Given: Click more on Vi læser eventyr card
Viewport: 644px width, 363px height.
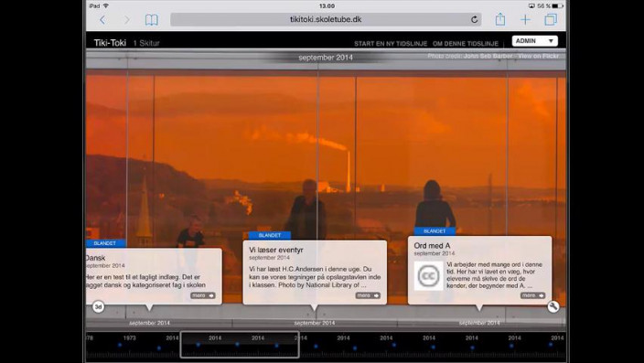Looking at the screenshot, I should tap(368, 295).
